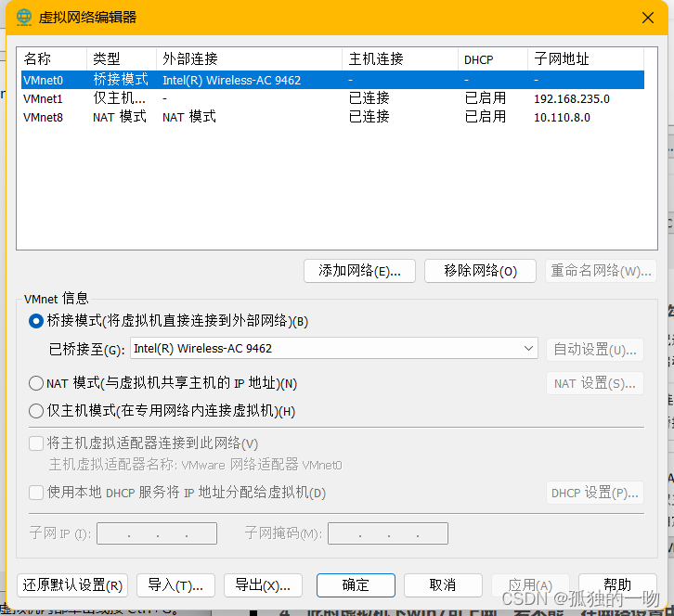This screenshot has height=616, width=674.
Task: Click subnet address 192.168.235.0
Action: (x=572, y=98)
